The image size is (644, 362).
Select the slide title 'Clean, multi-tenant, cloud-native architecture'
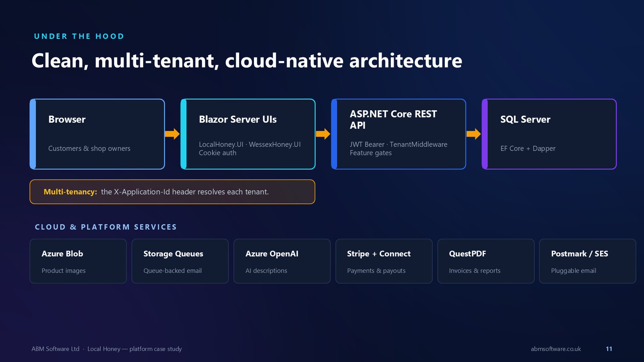[x=247, y=61]
